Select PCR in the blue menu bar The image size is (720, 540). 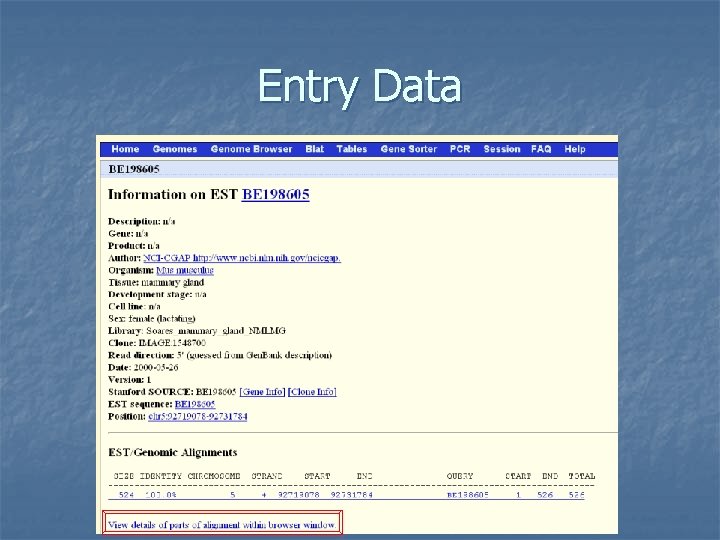point(460,149)
